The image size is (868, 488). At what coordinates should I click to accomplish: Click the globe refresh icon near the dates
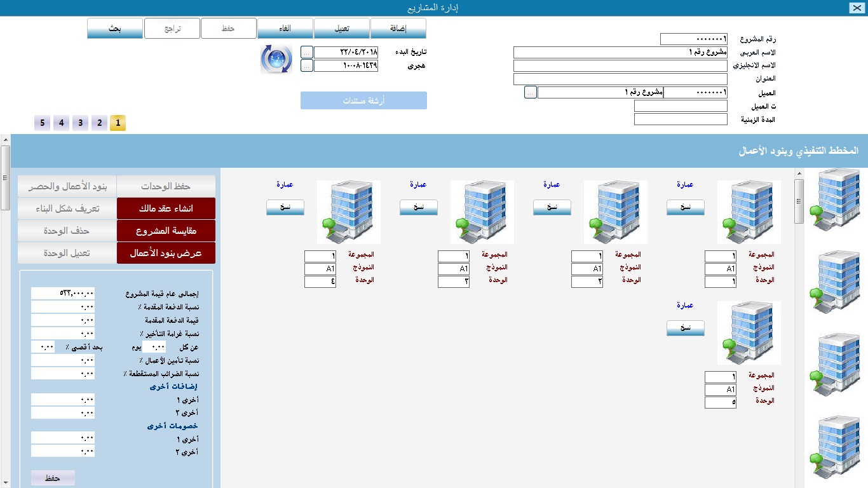click(276, 59)
